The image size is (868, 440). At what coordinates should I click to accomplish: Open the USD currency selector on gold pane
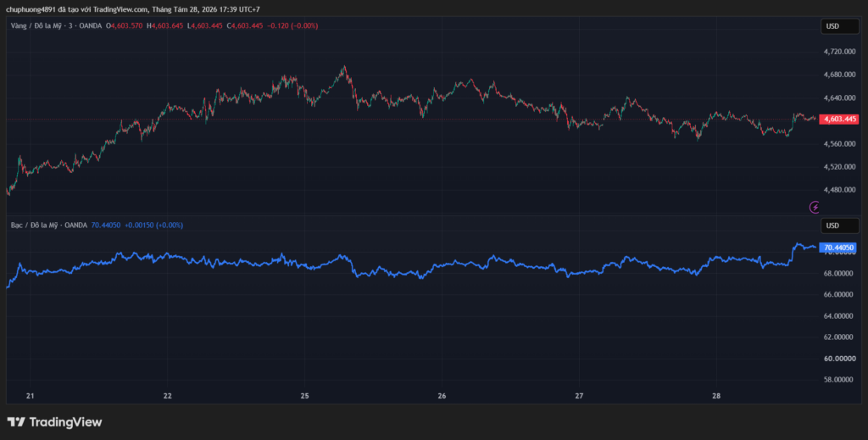tap(839, 26)
